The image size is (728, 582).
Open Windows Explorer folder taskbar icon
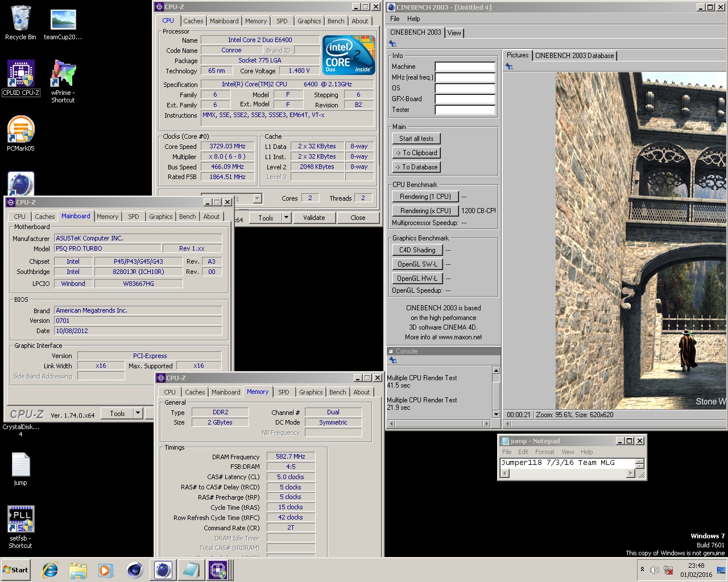tap(78, 570)
